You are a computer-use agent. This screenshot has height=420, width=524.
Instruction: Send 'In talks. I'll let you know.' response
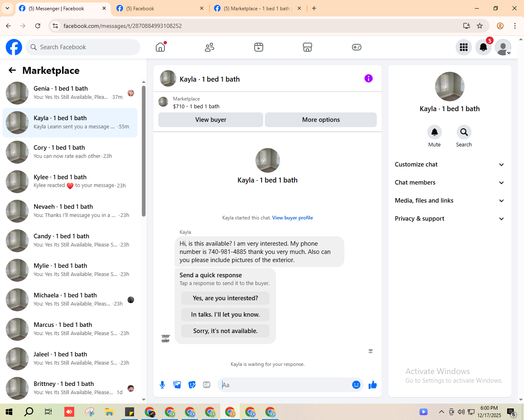[226, 315]
